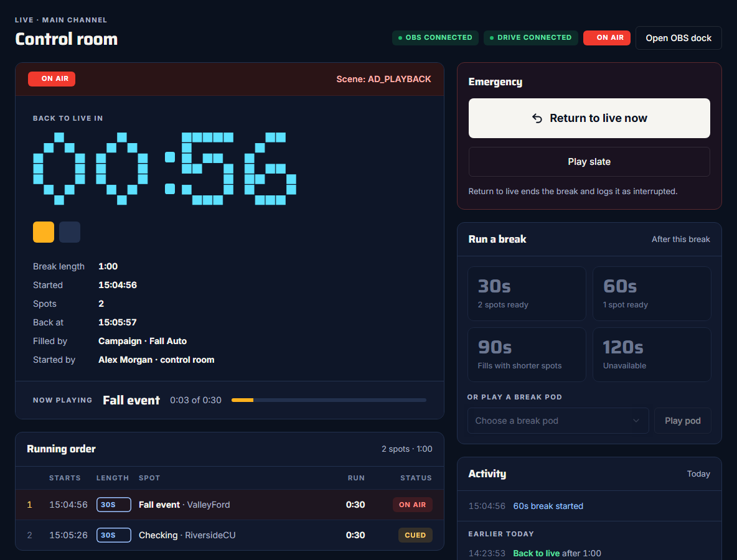The height and width of the screenshot is (560, 737).
Task: Select the unavailable 120s break tile
Action: click(x=652, y=355)
